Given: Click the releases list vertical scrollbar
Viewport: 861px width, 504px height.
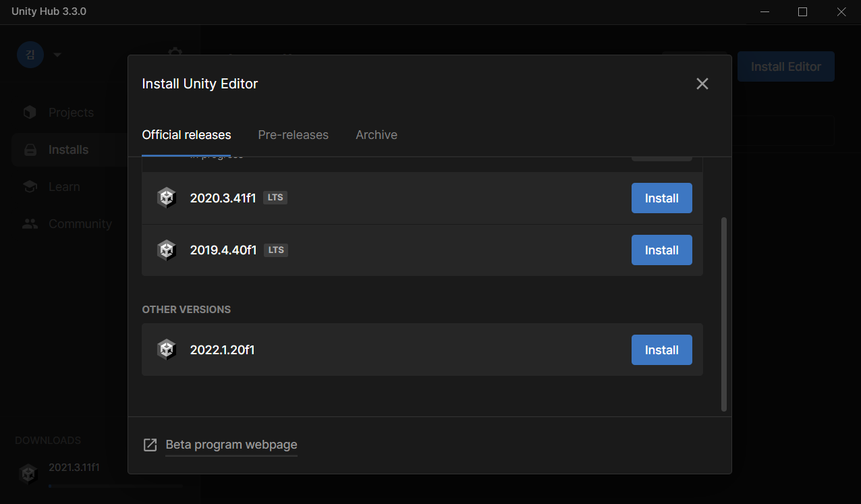Looking at the screenshot, I should click(x=724, y=314).
